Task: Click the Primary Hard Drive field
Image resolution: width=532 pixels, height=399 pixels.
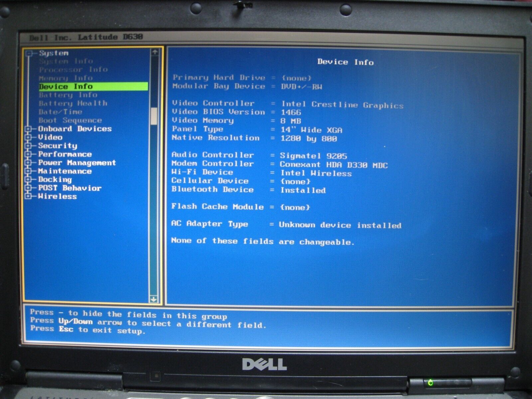Action: click(x=242, y=78)
